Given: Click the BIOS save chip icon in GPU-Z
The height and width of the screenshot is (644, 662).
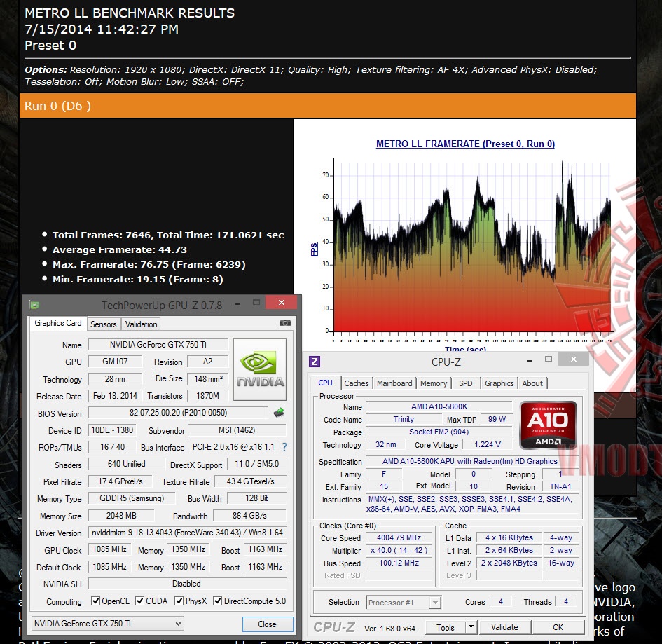Looking at the screenshot, I should (x=279, y=413).
